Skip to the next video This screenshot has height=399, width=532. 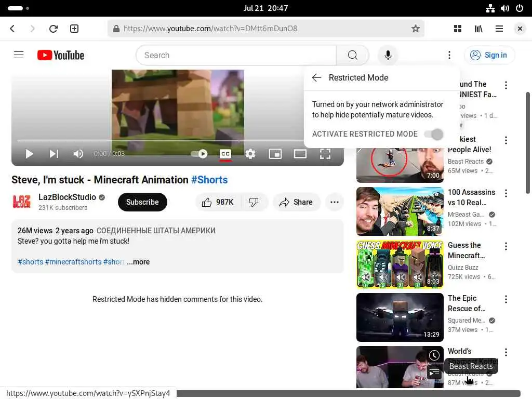point(54,154)
